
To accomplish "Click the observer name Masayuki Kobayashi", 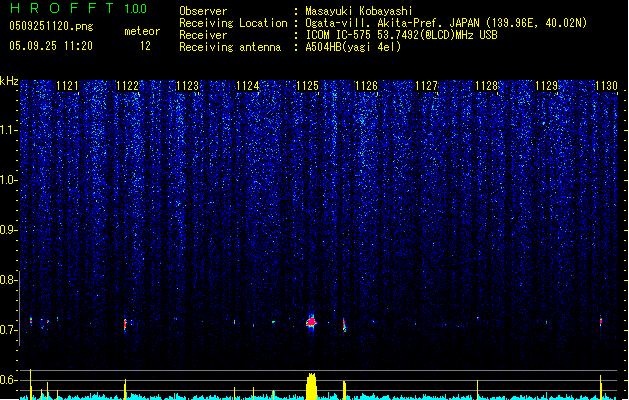I will pyautogui.click(x=359, y=11).
